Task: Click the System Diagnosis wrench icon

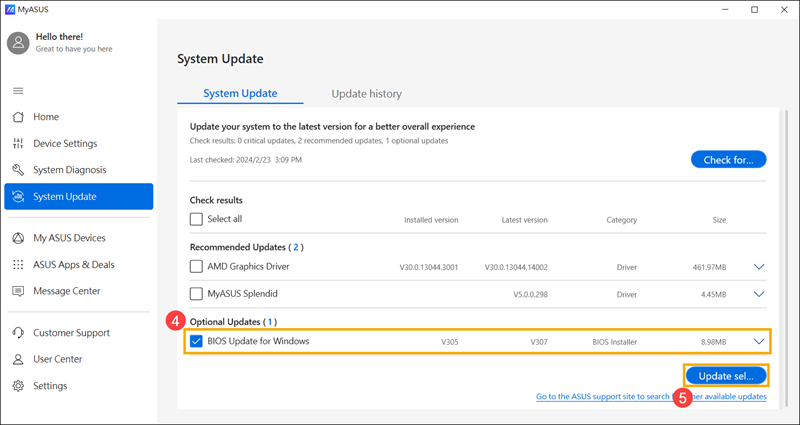Action: pyautogui.click(x=18, y=170)
